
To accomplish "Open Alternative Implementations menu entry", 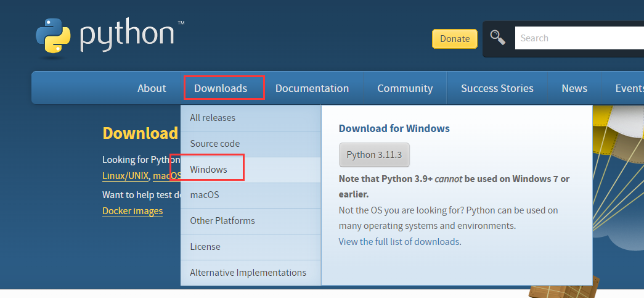I will (x=248, y=273).
